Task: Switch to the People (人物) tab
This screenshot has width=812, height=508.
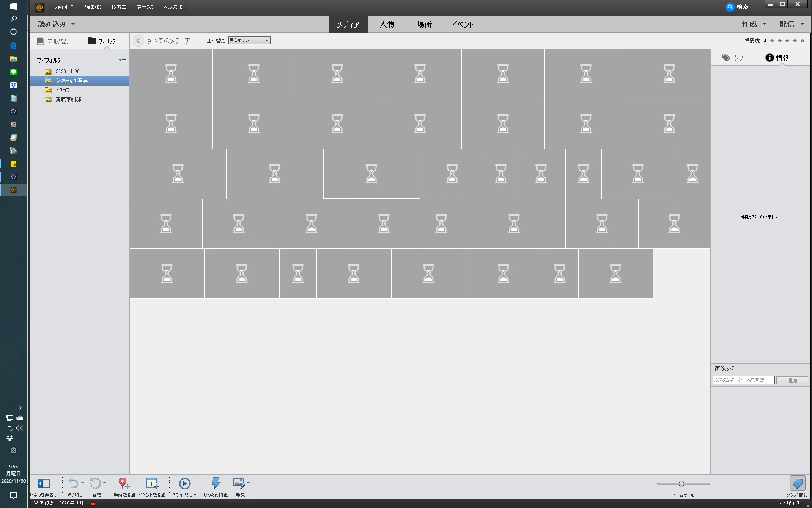Action: tap(387, 25)
